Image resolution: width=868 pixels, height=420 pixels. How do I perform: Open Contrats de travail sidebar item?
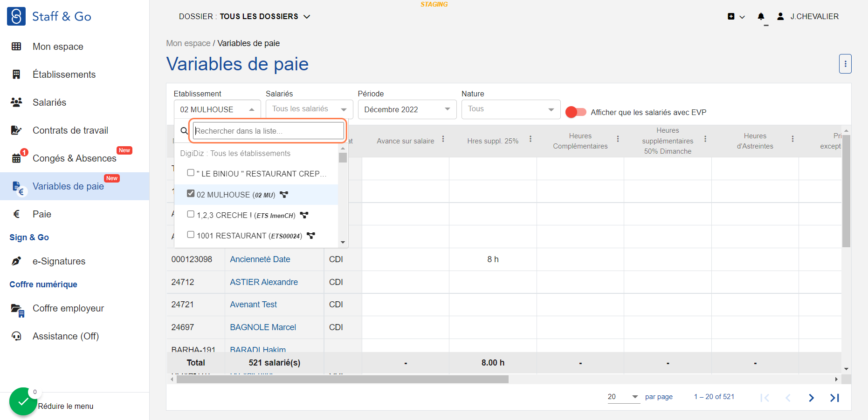(x=75, y=130)
